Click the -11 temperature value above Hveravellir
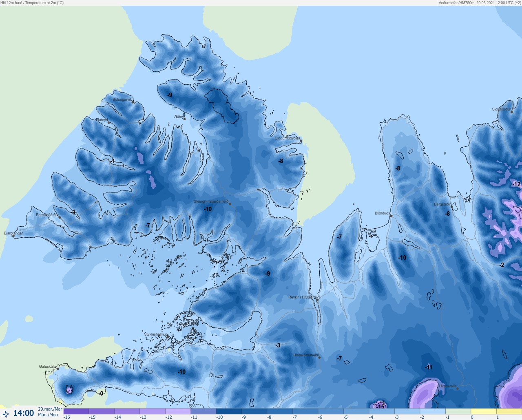522x420 pixels. point(428,367)
